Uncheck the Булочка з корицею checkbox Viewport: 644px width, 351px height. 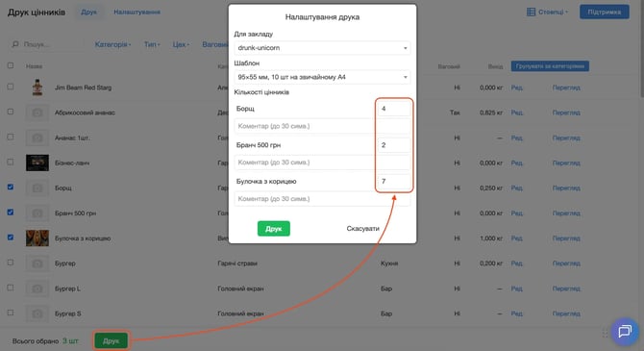[11, 238]
